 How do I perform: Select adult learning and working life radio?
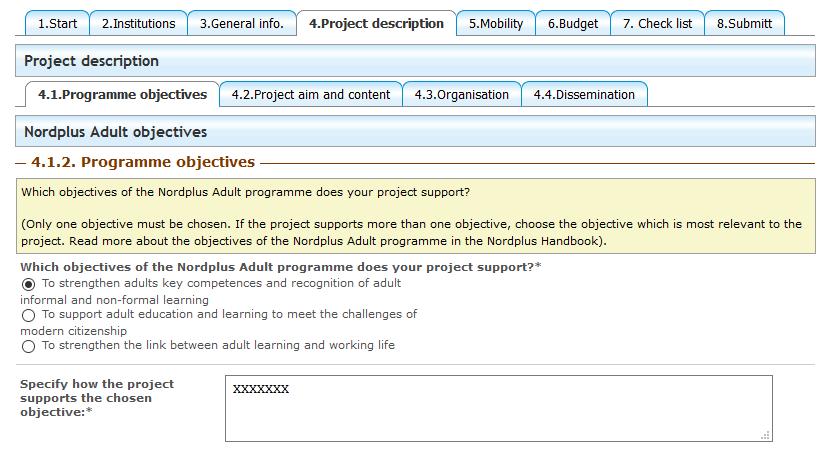(29, 346)
